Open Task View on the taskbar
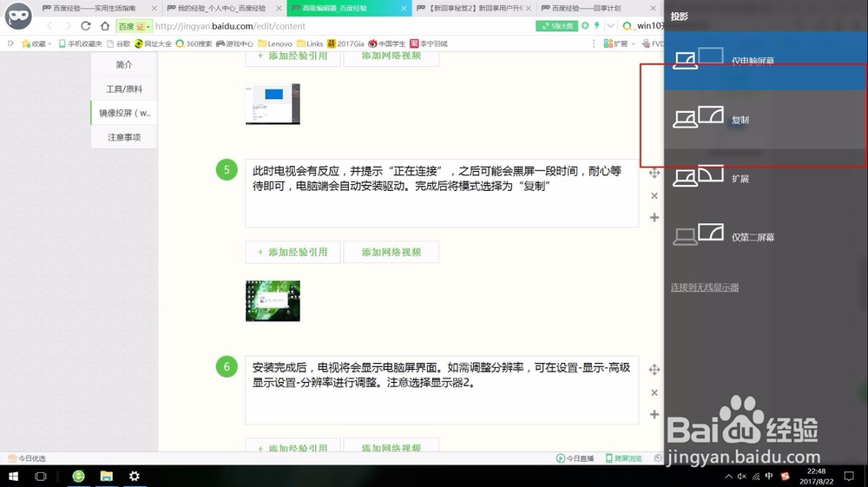 [41, 476]
